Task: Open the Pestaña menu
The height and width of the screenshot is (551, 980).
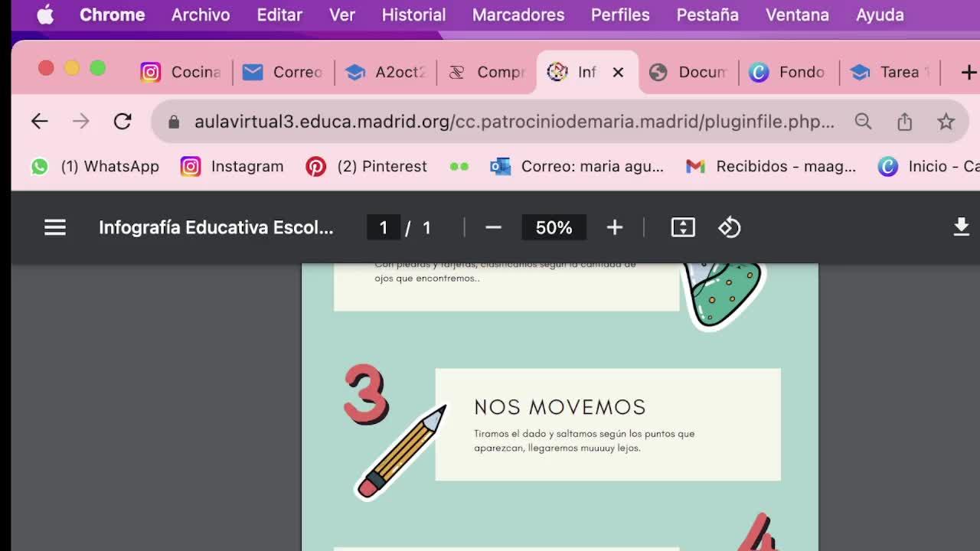Action: click(707, 15)
